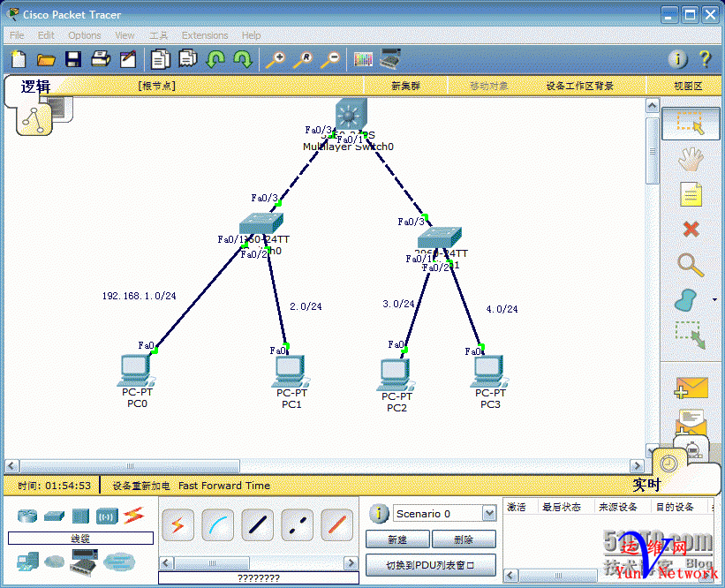725x588 pixels.
Task: Click the network information i icon
Action: point(678,59)
